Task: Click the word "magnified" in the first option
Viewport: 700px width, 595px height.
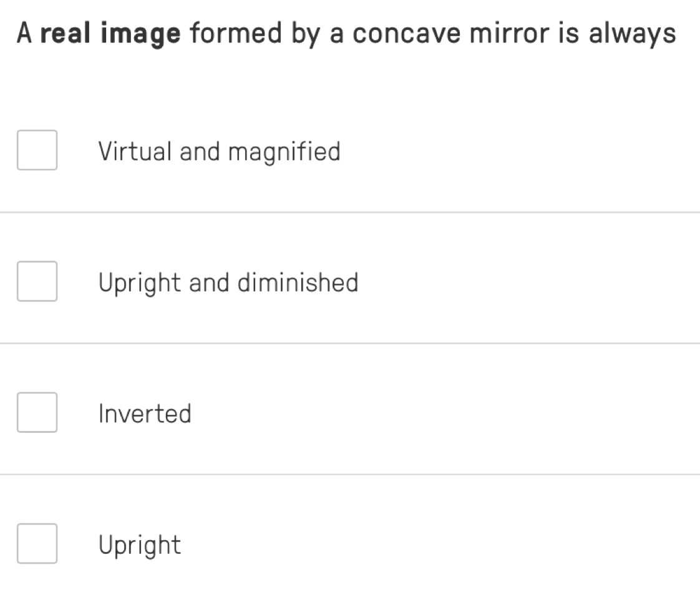Action: coord(284,152)
